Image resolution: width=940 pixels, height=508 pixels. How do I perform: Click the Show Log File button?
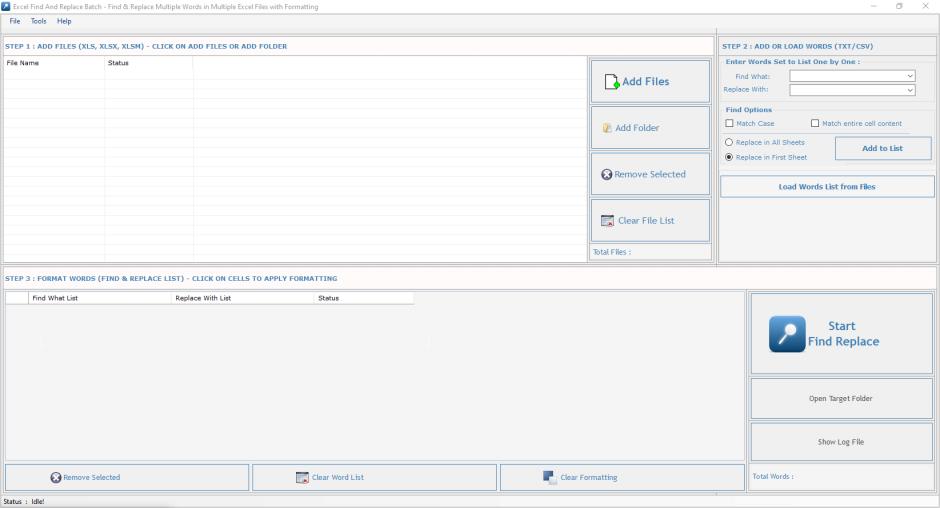pyautogui.click(x=841, y=442)
